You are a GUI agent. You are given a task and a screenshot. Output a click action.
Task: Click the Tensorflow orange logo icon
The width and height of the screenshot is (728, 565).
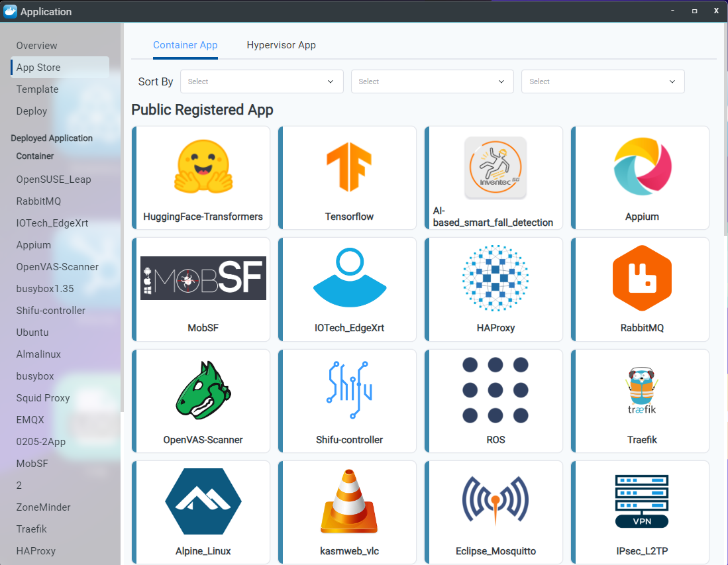(349, 167)
